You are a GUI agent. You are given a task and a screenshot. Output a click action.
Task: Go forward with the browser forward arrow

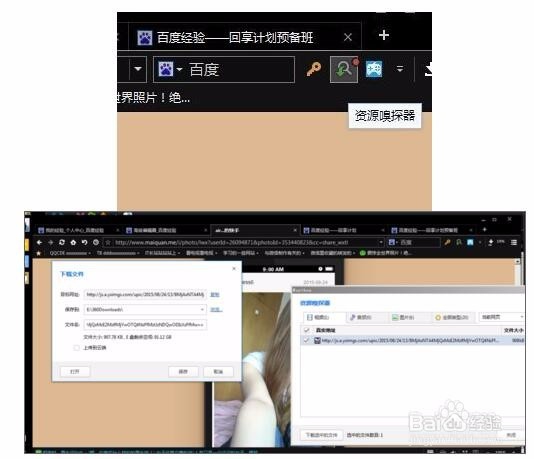pyautogui.click(x=51, y=242)
